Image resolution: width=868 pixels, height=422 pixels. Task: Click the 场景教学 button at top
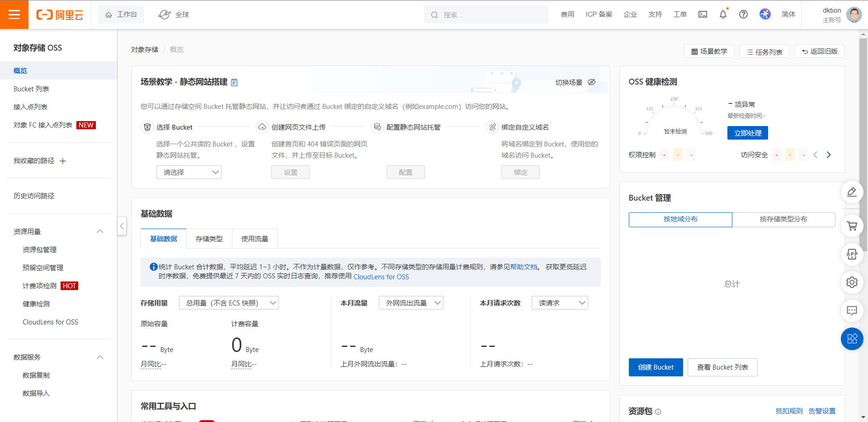709,52
